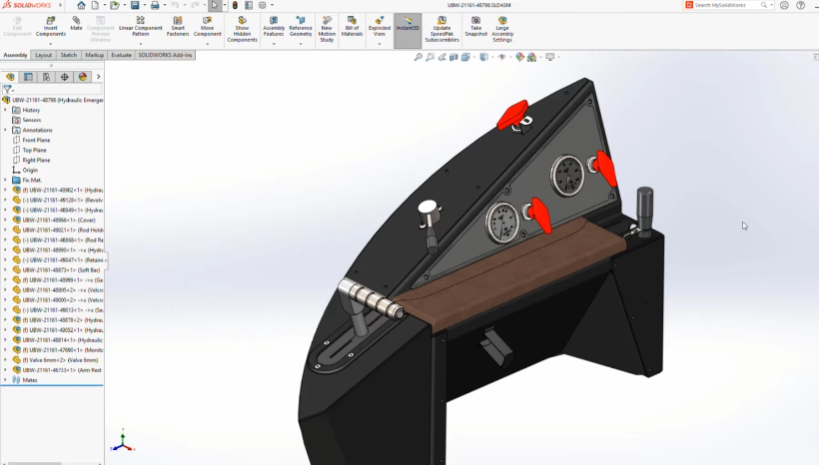Click Bill of Materials icon

click(x=352, y=27)
